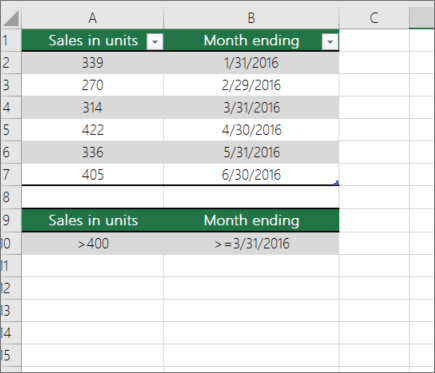Select row 2 header
Viewport: 435px width, 373px height.
(x=11, y=63)
